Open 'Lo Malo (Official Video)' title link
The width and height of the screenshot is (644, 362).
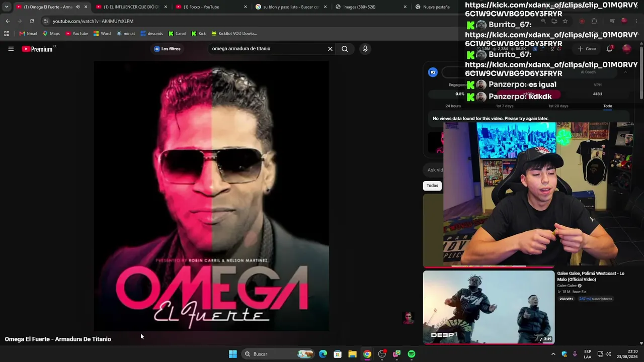click(591, 277)
